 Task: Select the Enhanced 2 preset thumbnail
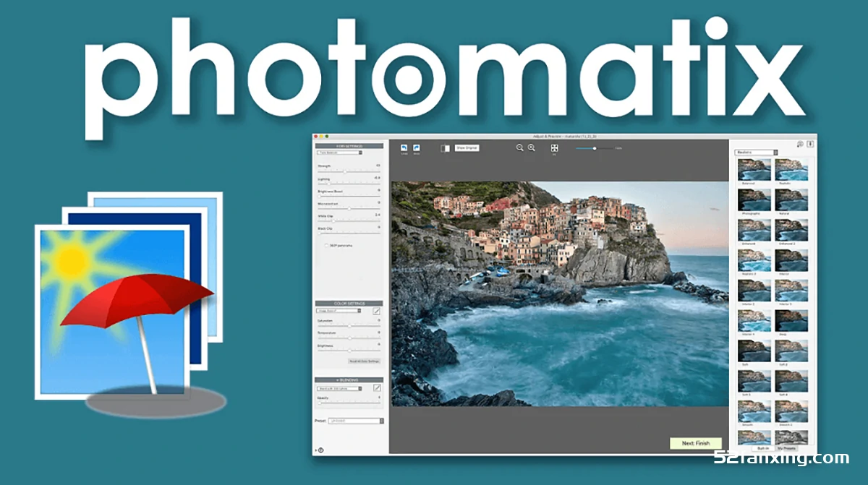click(791, 231)
